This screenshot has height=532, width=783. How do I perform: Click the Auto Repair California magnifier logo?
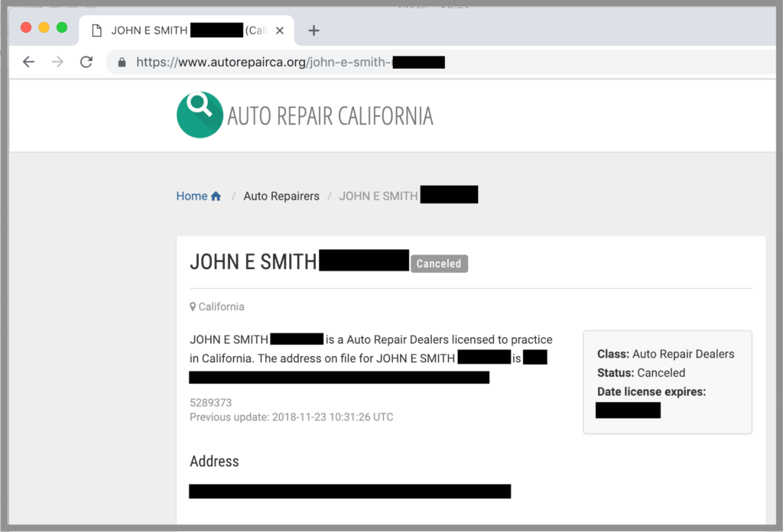(200, 114)
